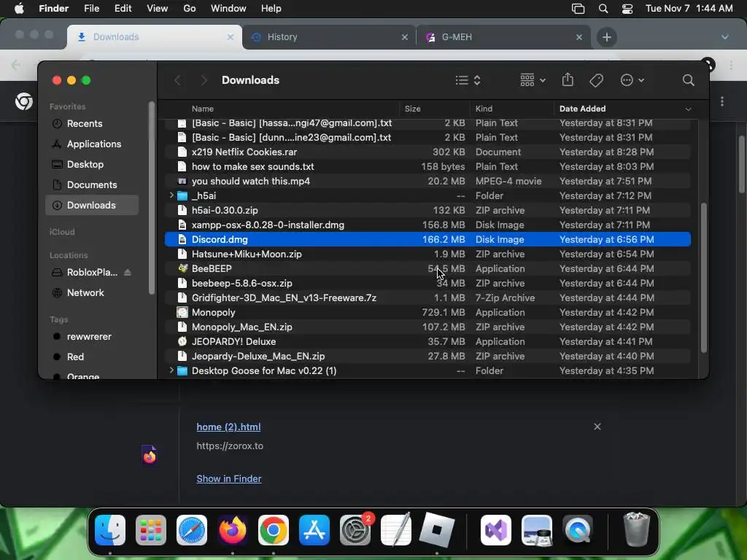Expand the _h5ai folder
The width and height of the screenshot is (747, 560).
[x=171, y=195]
